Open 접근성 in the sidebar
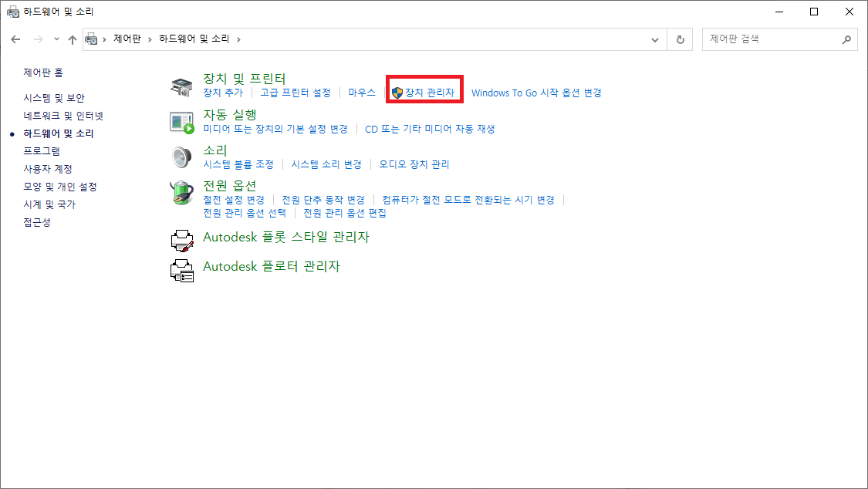 click(37, 222)
